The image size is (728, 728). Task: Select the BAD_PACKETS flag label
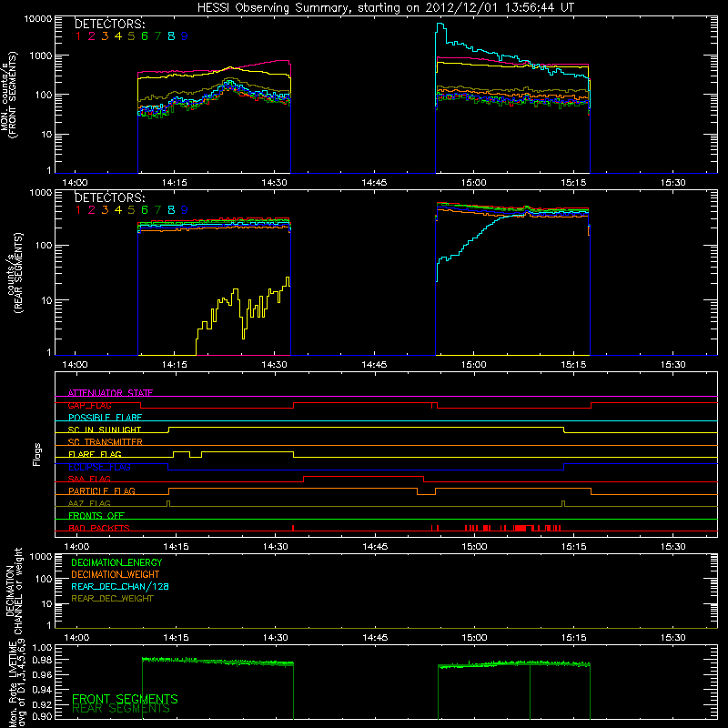click(99, 528)
